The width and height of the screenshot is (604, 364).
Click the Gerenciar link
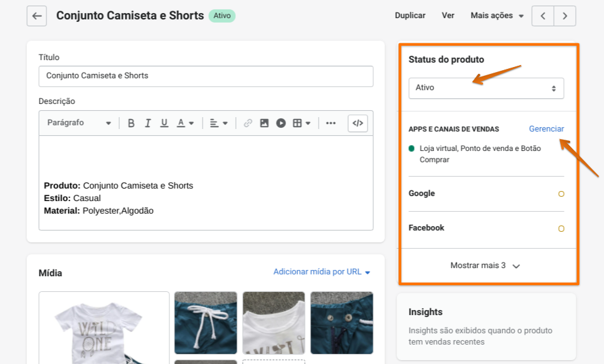click(546, 129)
